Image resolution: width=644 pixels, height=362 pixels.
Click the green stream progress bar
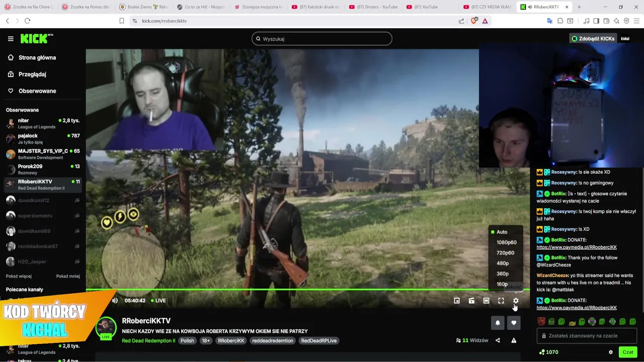point(307,290)
